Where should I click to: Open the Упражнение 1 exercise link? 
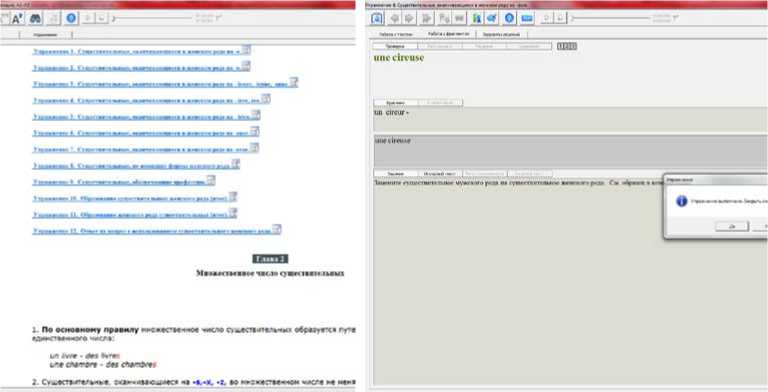pyautogui.click(x=137, y=51)
